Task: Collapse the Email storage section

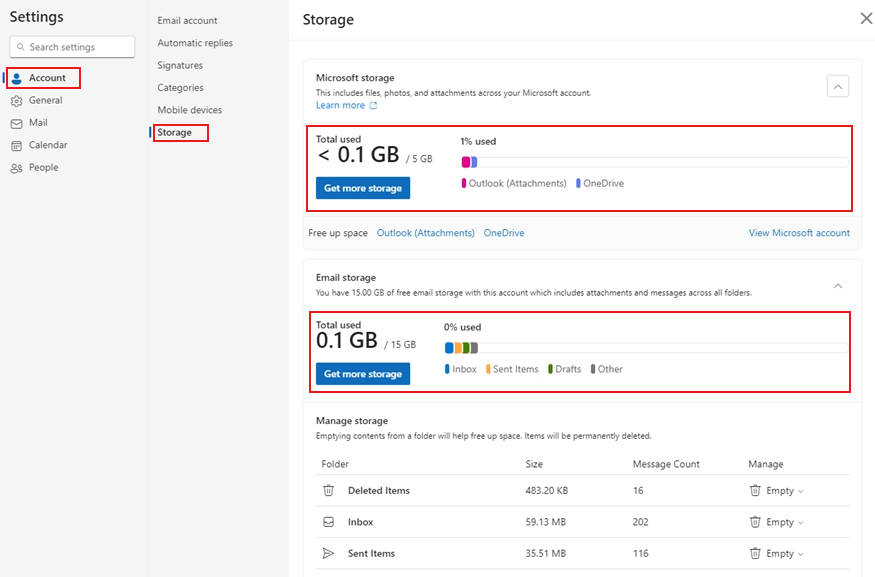Action: point(838,286)
